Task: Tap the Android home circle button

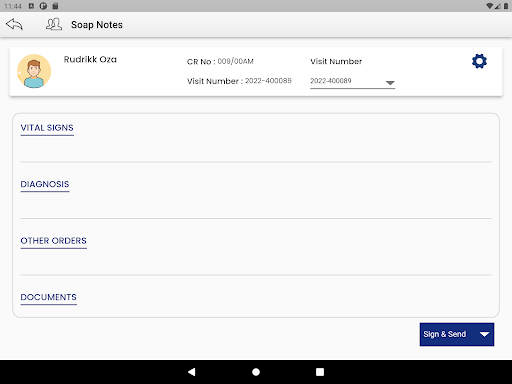Action: coord(256,372)
